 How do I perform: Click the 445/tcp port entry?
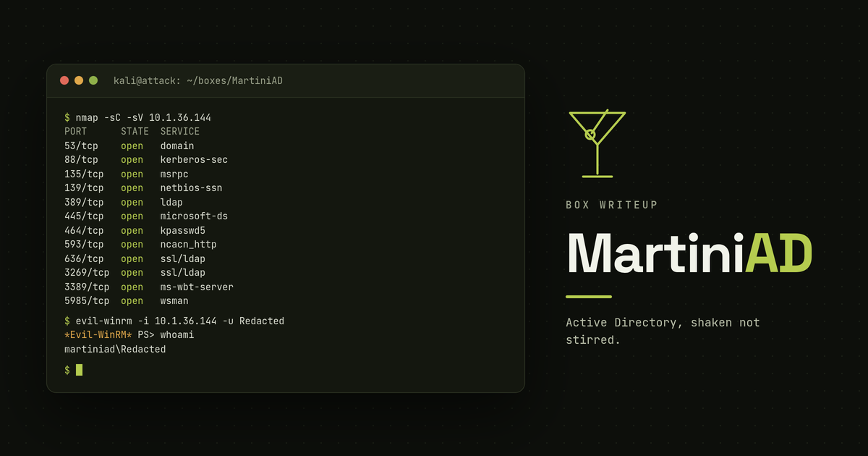[x=84, y=216]
